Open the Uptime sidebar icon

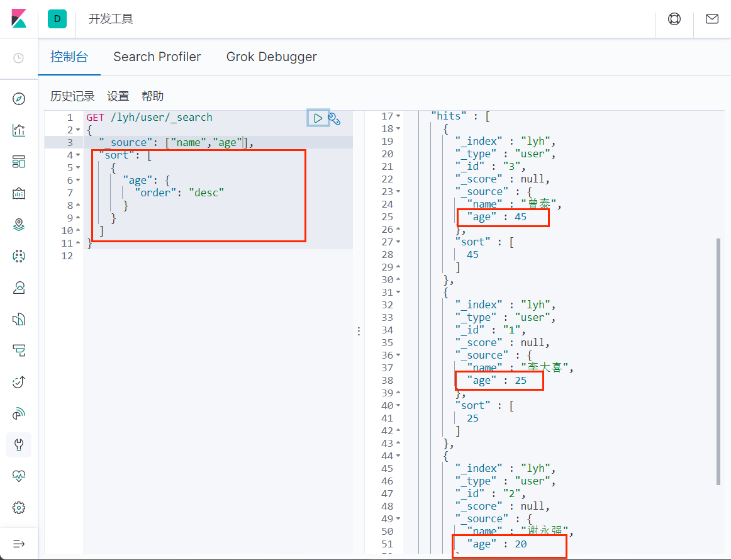[x=19, y=382]
